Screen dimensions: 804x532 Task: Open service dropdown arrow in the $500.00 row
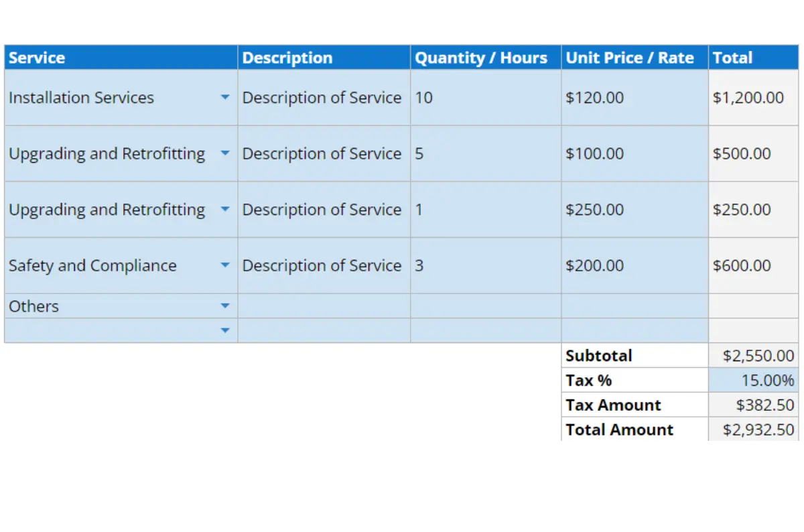(225, 153)
